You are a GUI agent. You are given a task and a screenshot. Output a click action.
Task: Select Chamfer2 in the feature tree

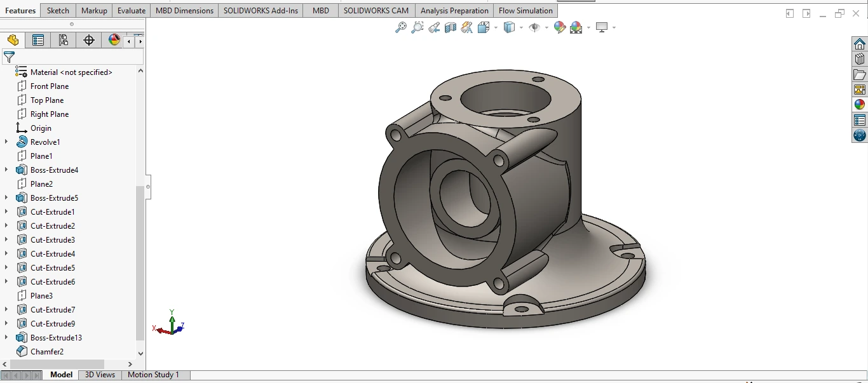coord(47,352)
